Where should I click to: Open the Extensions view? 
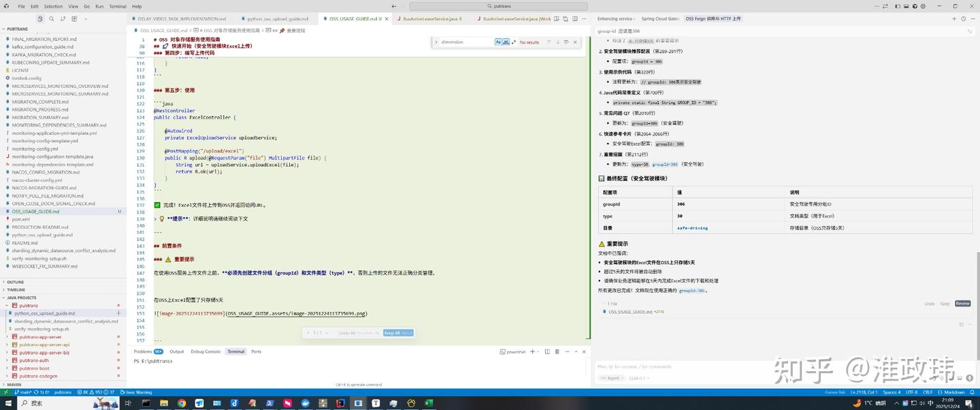(73, 18)
